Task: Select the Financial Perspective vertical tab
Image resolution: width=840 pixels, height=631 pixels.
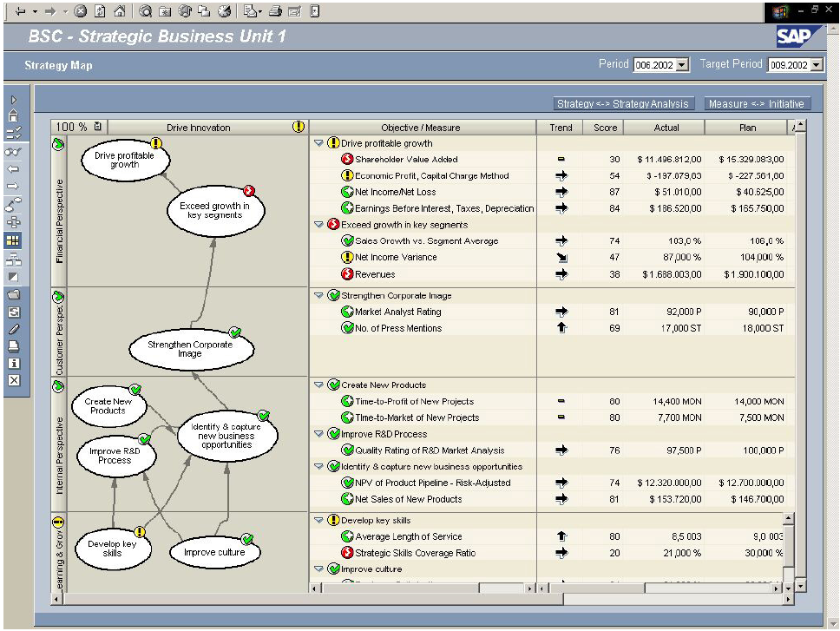Action: 58,212
